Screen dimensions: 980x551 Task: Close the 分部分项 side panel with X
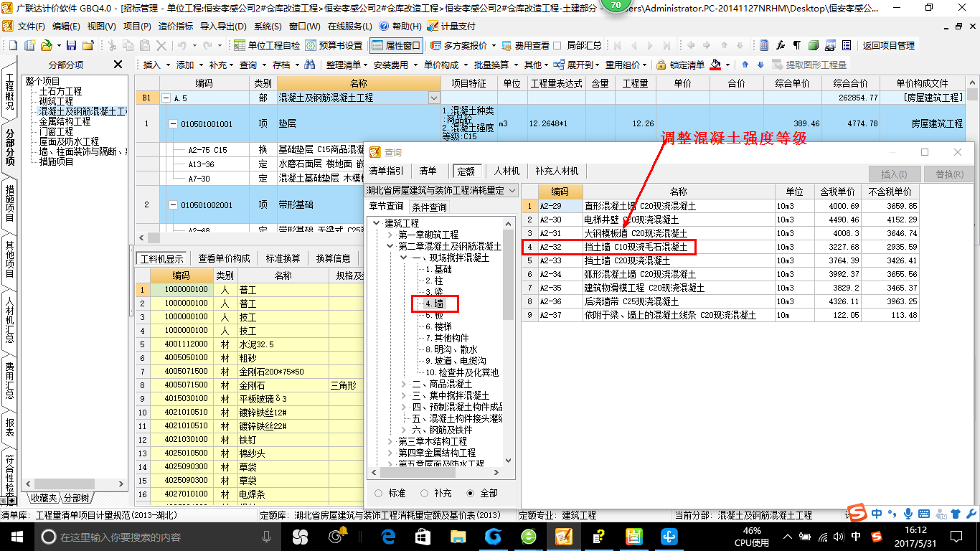118,65
